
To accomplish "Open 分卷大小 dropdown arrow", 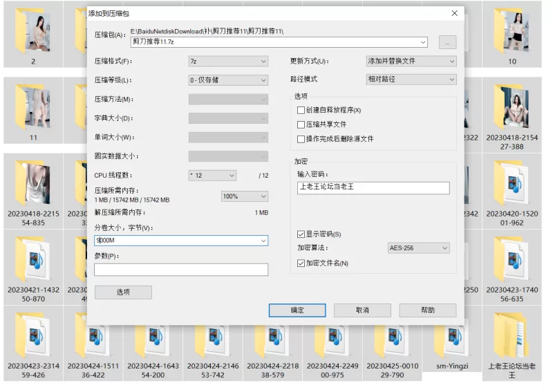I will [x=263, y=241].
